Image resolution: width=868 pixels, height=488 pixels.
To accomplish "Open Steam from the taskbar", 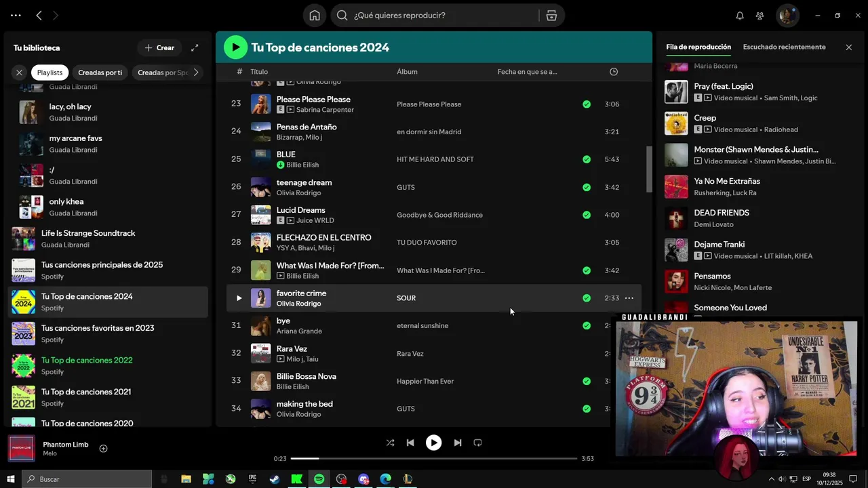I will click(275, 479).
